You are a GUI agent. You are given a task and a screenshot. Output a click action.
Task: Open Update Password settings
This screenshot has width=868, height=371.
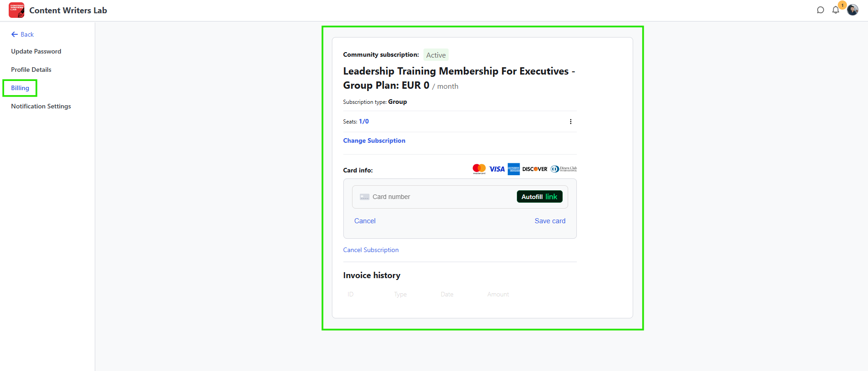36,51
